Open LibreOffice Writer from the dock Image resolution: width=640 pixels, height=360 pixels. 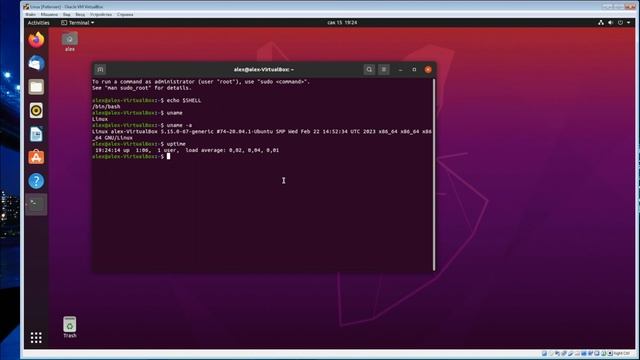[36, 134]
